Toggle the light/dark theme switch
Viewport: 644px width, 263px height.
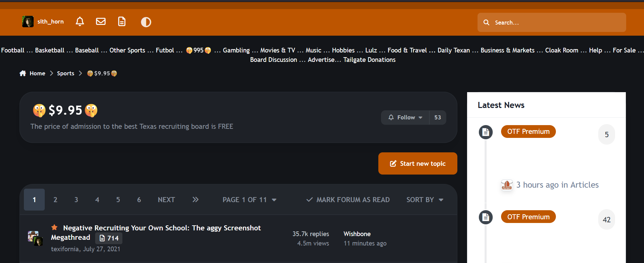tap(146, 22)
